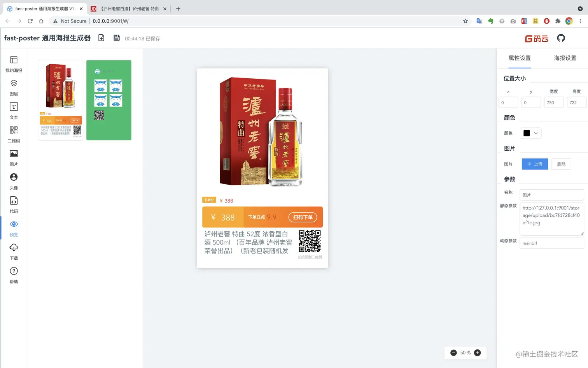The width and height of the screenshot is (588, 368).
Task: Select the 图层 (Layers) tool
Action: point(14,88)
